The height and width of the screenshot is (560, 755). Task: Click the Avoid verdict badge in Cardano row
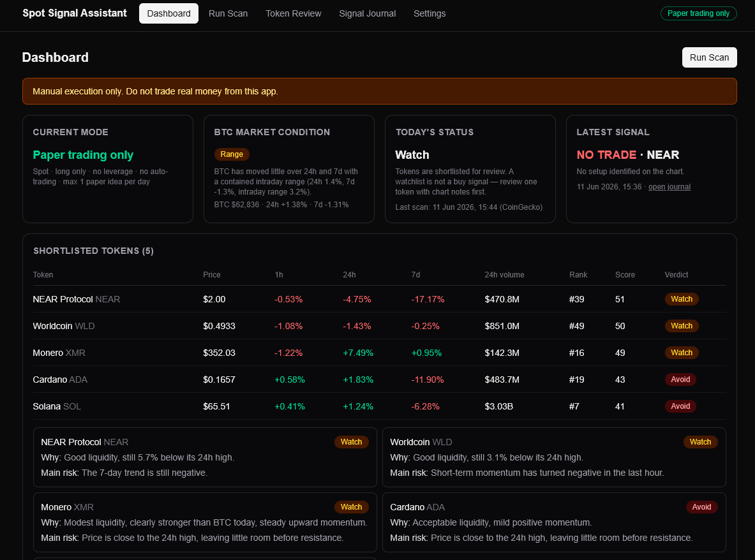680,379
